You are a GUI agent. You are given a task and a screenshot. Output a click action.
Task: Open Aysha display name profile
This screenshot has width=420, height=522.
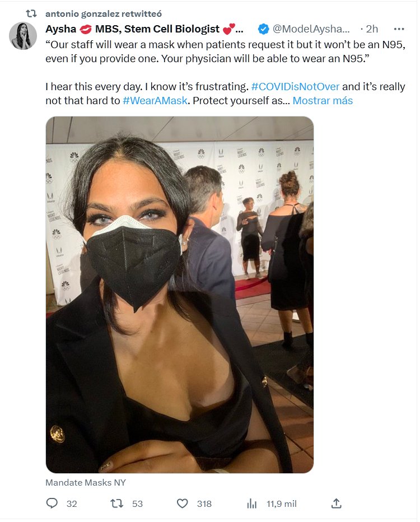144,29
